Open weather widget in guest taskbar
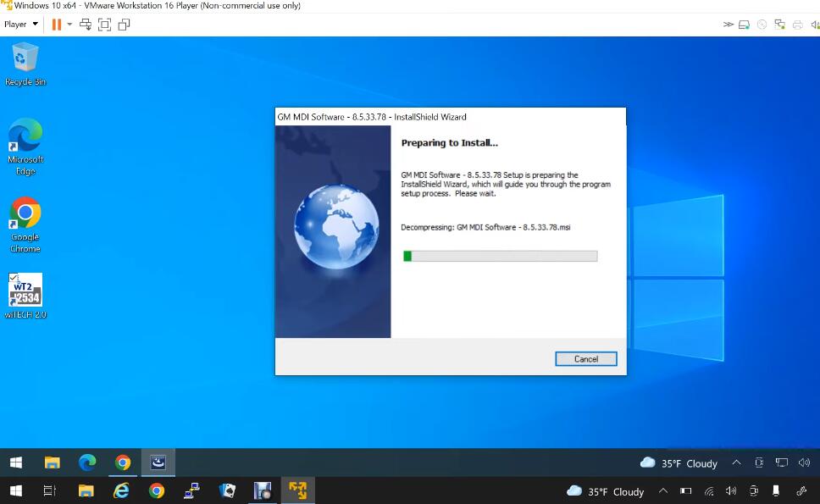 point(679,463)
